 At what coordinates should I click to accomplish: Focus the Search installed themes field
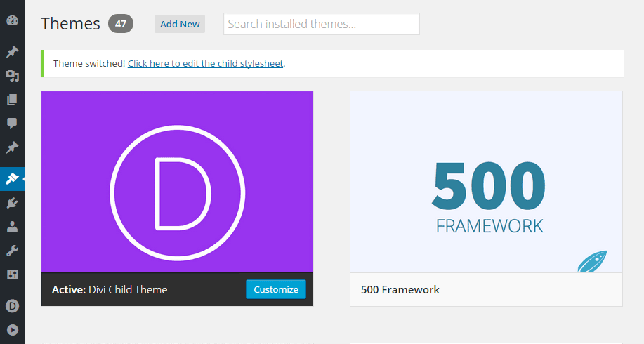pos(322,24)
